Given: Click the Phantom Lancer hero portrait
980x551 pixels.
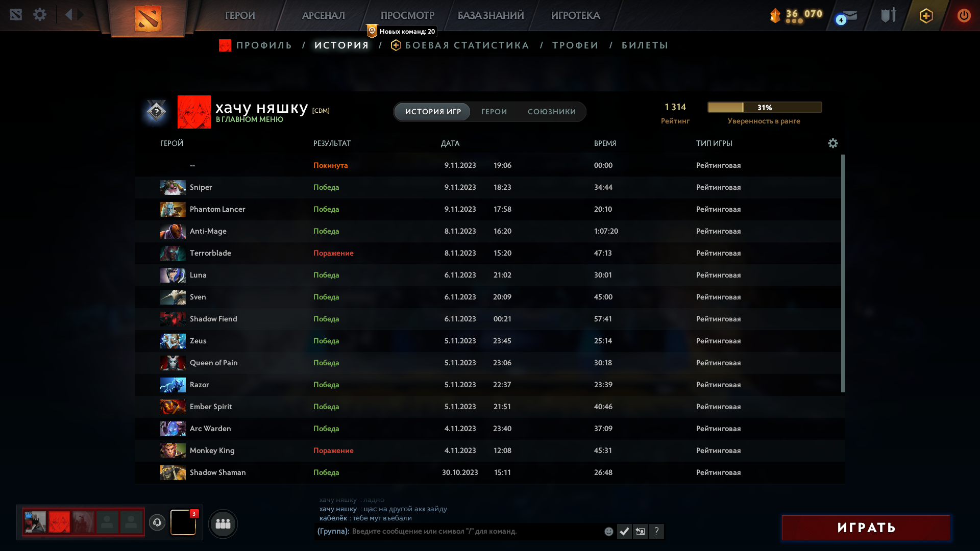Looking at the screenshot, I should [x=173, y=209].
